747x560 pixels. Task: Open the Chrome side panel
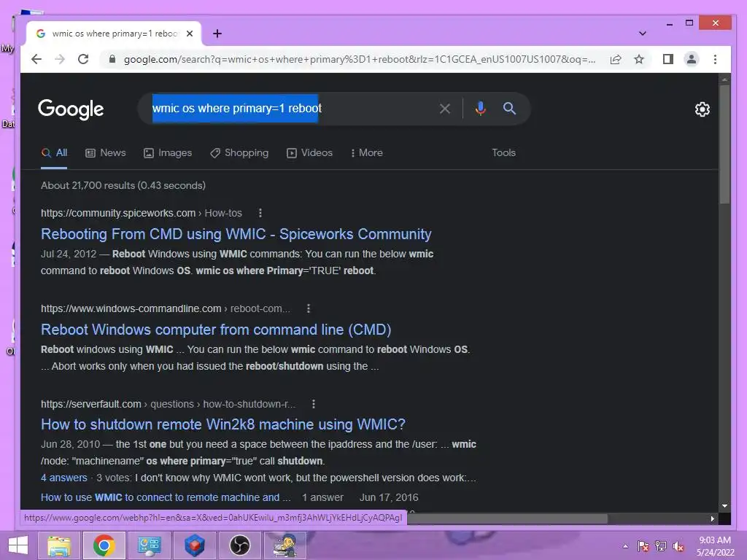click(x=668, y=59)
